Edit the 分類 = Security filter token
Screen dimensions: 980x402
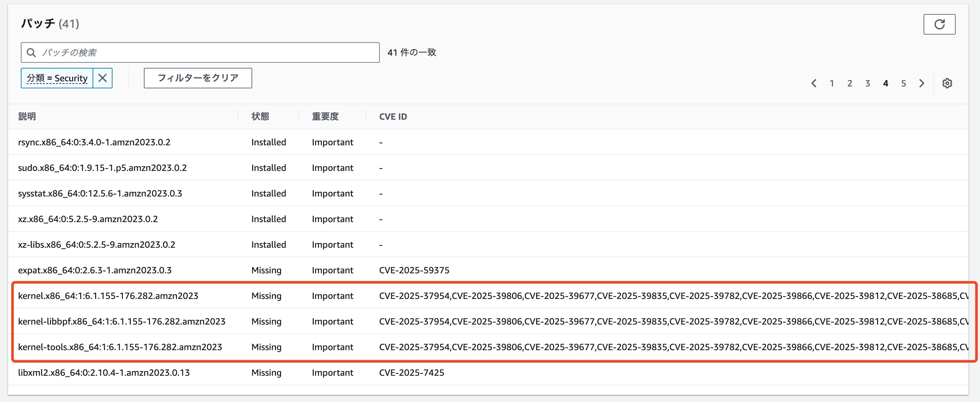tap(57, 78)
